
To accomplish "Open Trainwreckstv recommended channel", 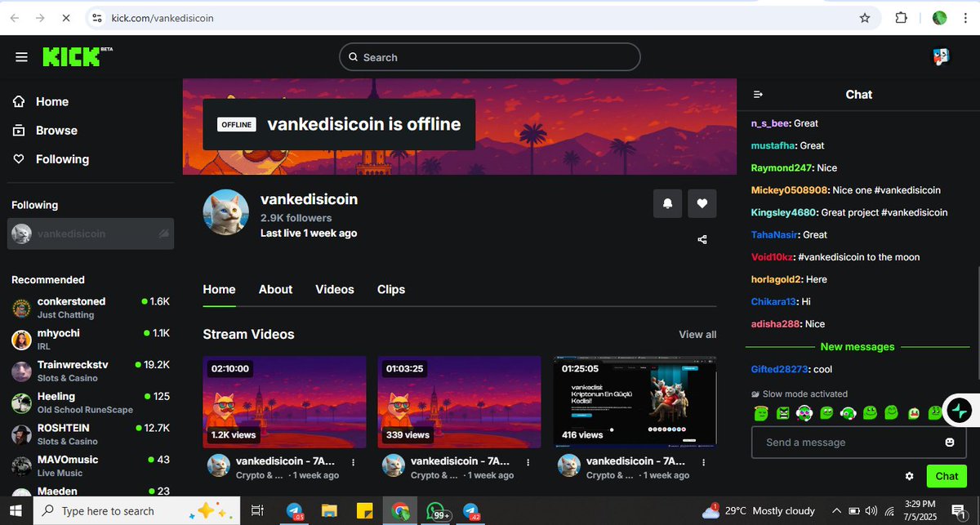I will [91, 372].
